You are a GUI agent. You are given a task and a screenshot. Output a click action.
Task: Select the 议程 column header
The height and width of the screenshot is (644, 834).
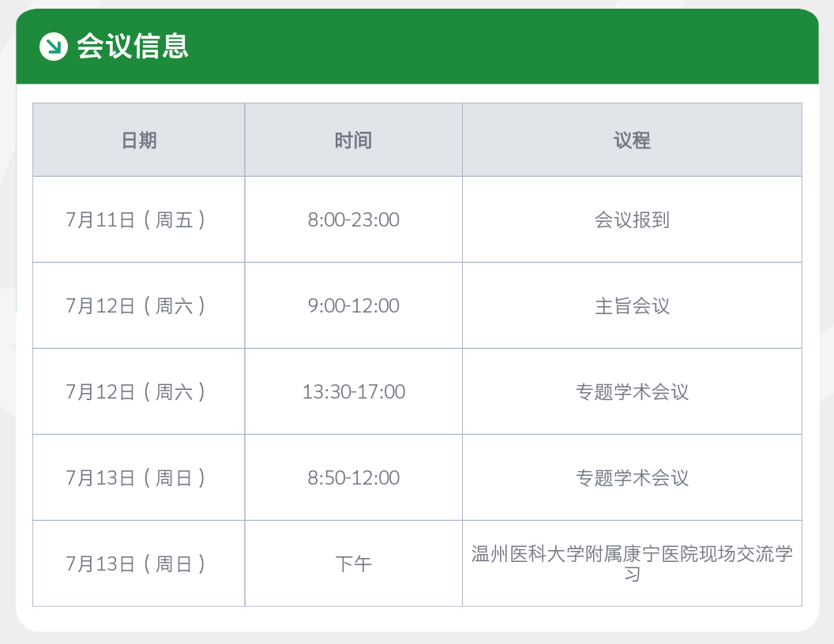click(x=632, y=140)
